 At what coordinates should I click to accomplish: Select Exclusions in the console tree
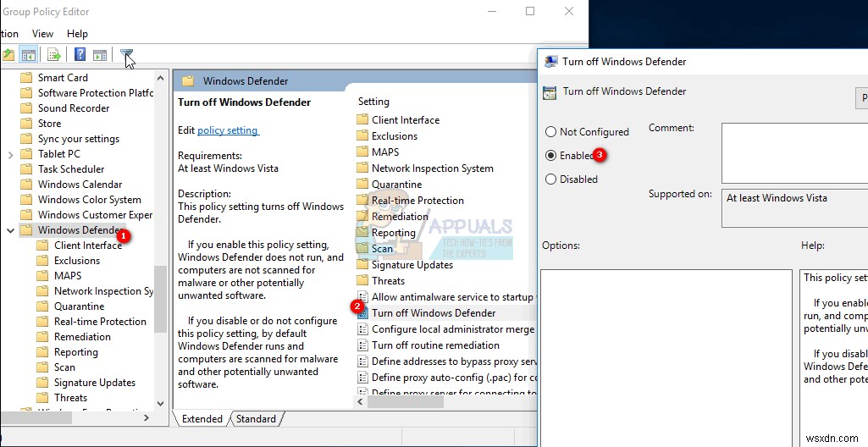point(77,261)
